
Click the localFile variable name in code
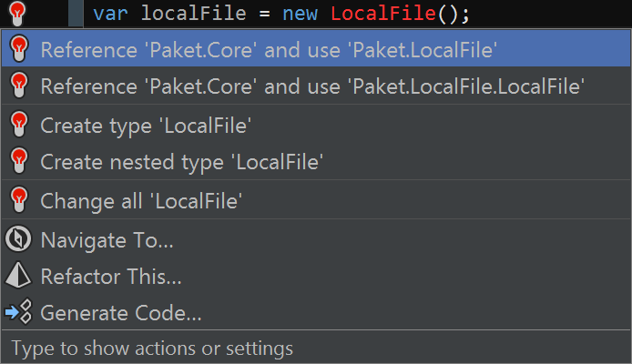193,14
